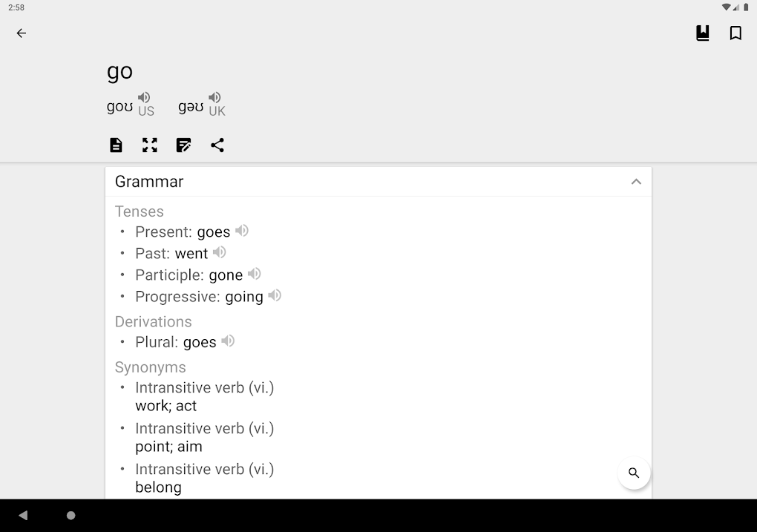Tap the Android home navigation button
The width and height of the screenshot is (757, 532).
(71, 515)
